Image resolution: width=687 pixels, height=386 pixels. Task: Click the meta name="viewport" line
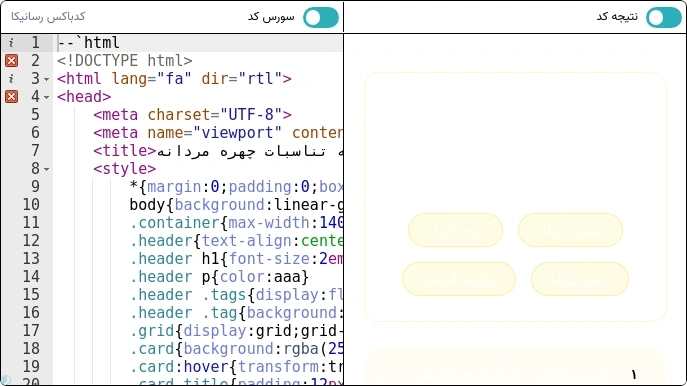(218, 132)
